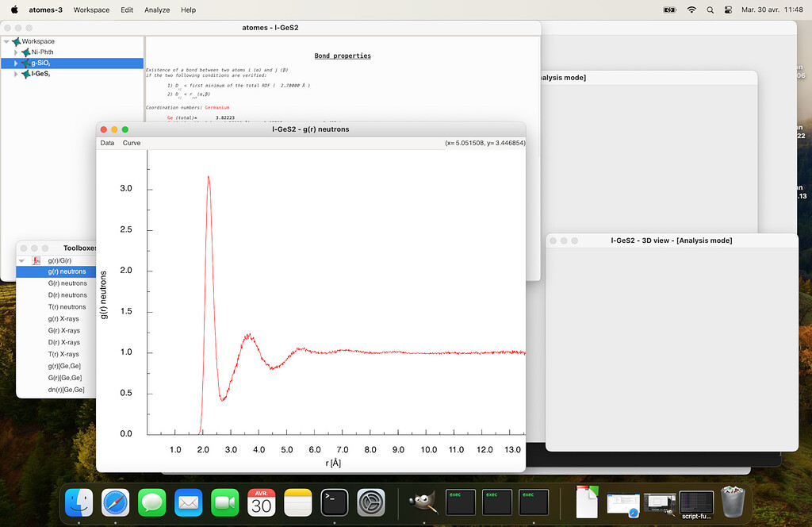Expand the g-SiO2 project node
This screenshot has width=812, height=527.
[16, 63]
